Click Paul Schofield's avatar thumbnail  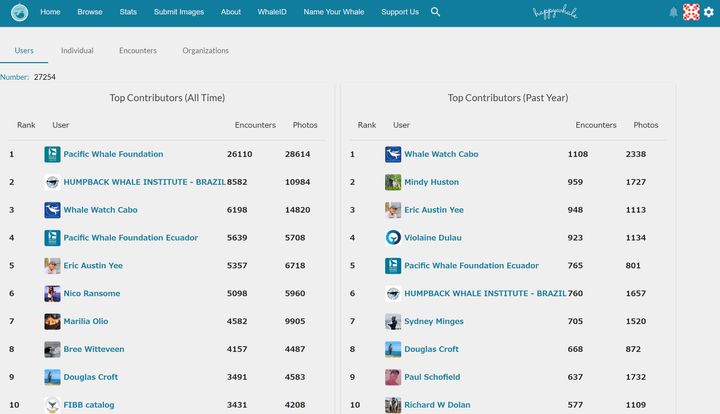(393, 377)
